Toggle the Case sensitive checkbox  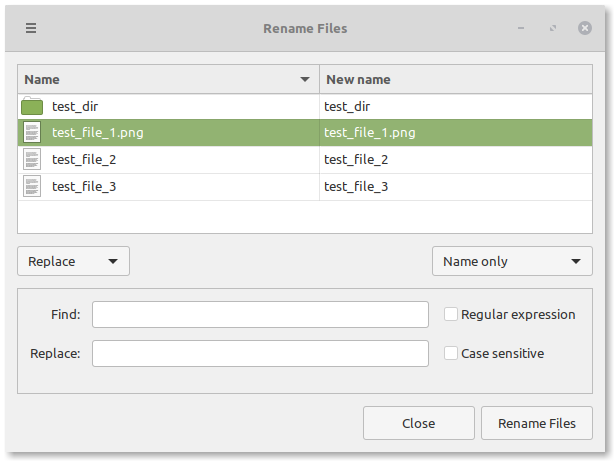click(x=451, y=353)
